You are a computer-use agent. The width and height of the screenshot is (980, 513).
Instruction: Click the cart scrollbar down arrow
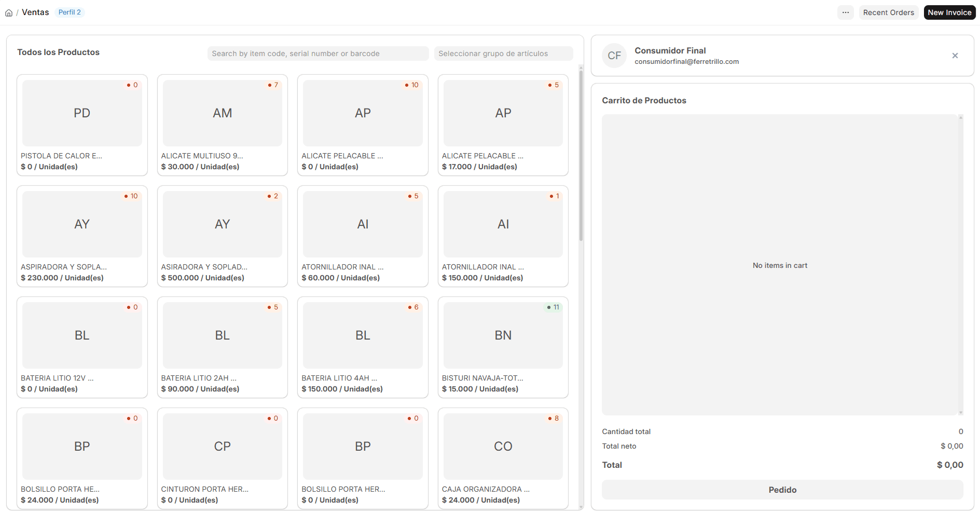961,413
